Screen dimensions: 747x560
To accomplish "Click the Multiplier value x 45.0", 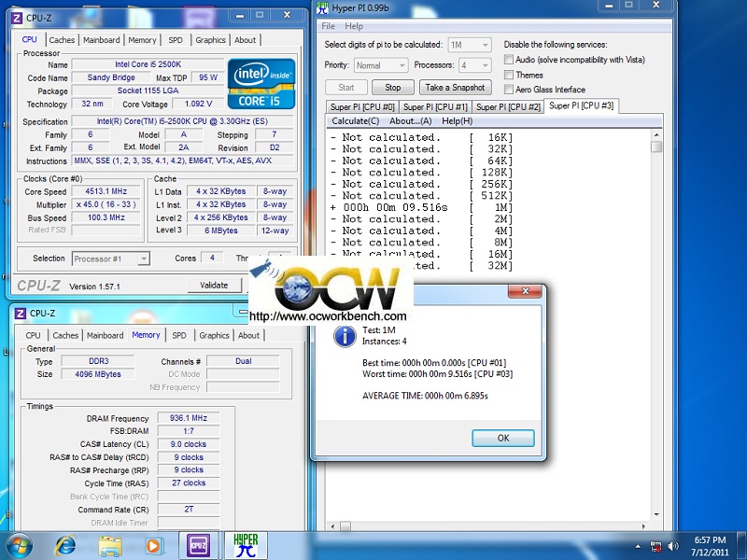I will pyautogui.click(x=106, y=204).
